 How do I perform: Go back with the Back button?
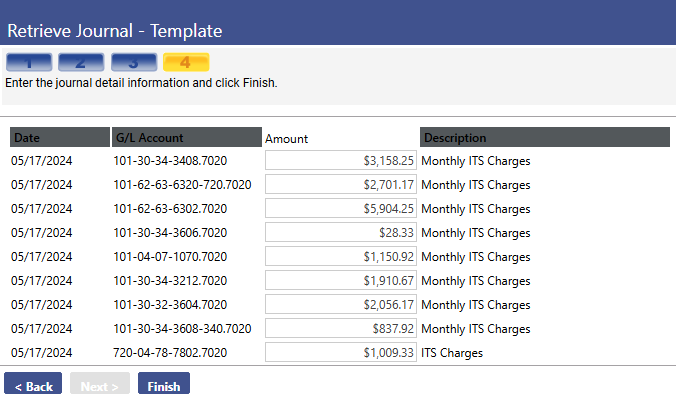[33, 383]
